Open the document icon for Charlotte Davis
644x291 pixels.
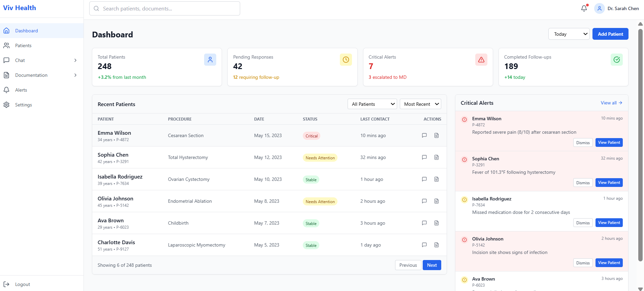pos(437,245)
